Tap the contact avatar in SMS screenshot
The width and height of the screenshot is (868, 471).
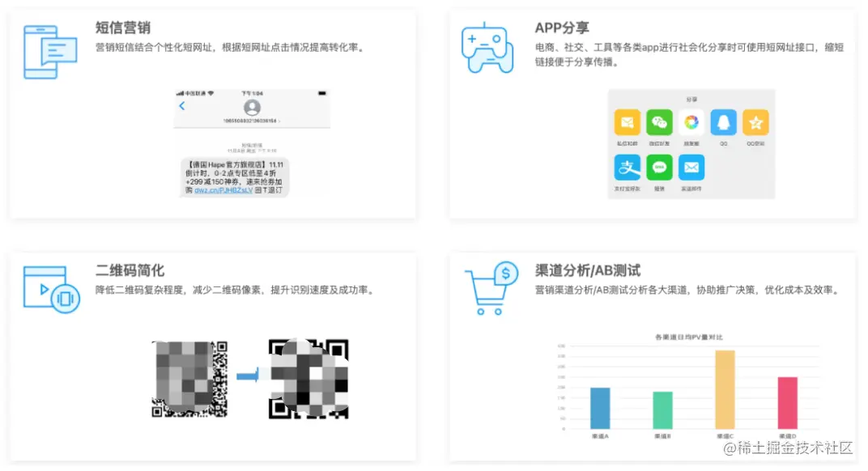(252, 108)
